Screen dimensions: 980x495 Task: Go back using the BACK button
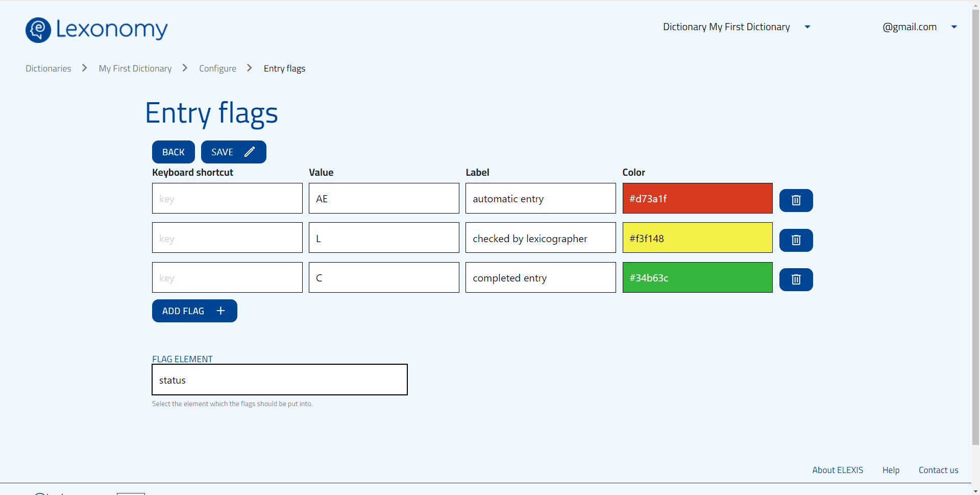coord(173,152)
